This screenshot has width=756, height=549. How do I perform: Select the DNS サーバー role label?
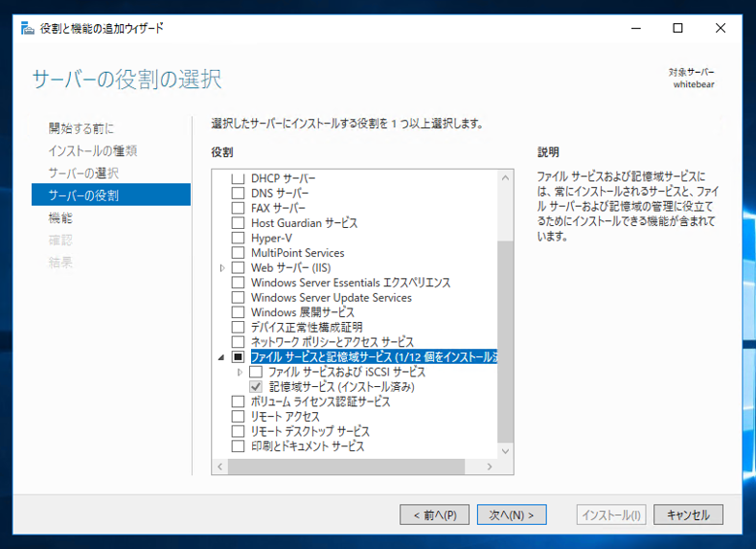pos(280,193)
